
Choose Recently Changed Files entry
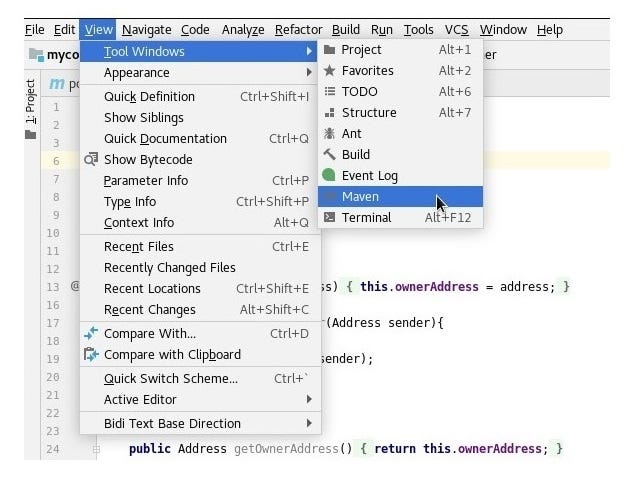click(200, 268)
